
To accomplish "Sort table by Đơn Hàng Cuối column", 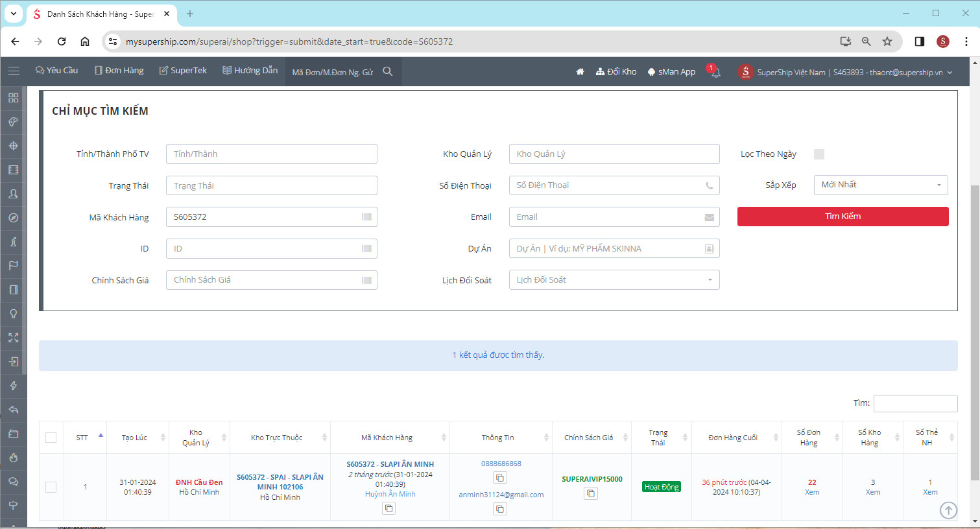I will pos(737,438).
